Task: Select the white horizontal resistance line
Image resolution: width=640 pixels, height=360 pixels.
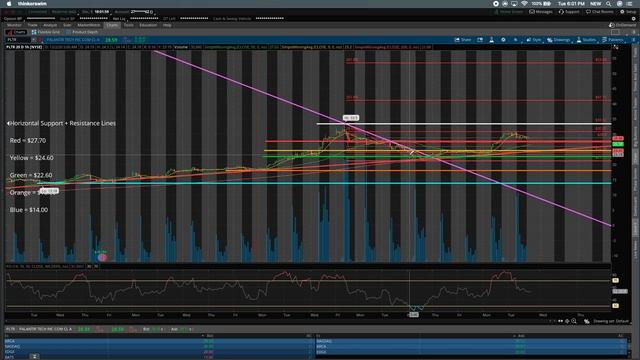Action: point(464,124)
